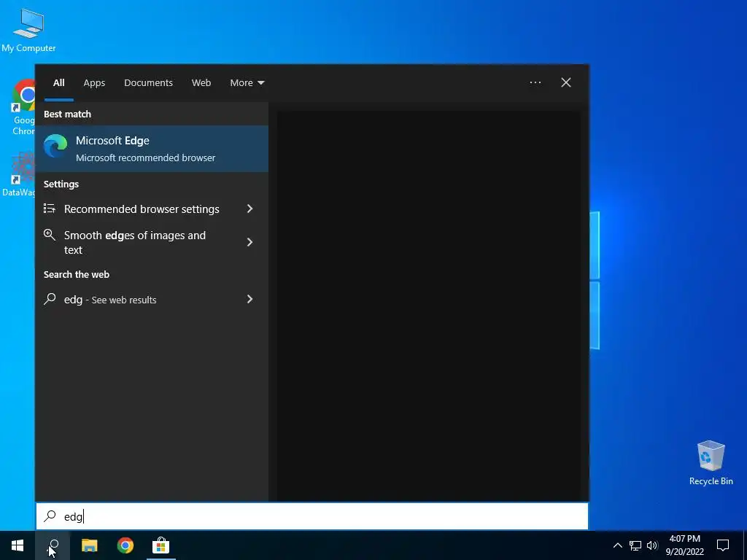Switch to the All search tab

[58, 83]
